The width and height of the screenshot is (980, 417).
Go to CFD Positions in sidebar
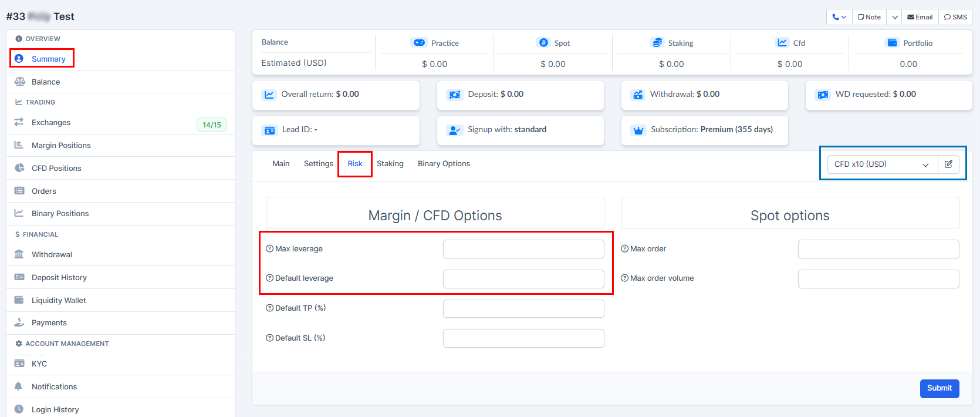56,169
